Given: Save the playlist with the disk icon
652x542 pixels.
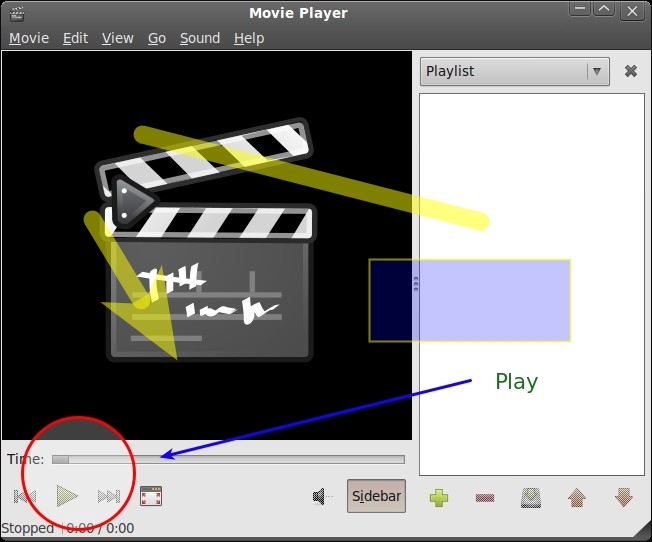Looking at the screenshot, I should pyautogui.click(x=531, y=497).
